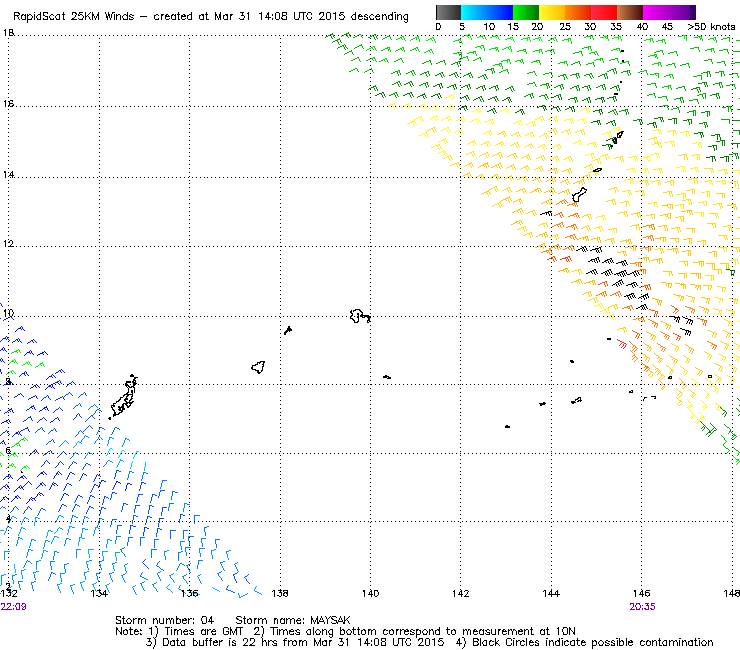
Task: Click the red 30-35 knots legend swatch
Action: click(x=604, y=12)
